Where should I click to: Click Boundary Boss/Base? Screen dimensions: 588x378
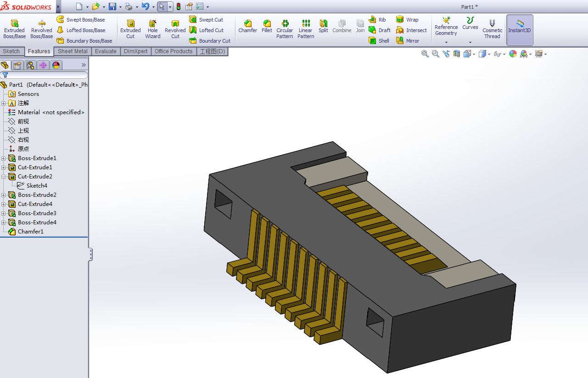tap(84, 41)
